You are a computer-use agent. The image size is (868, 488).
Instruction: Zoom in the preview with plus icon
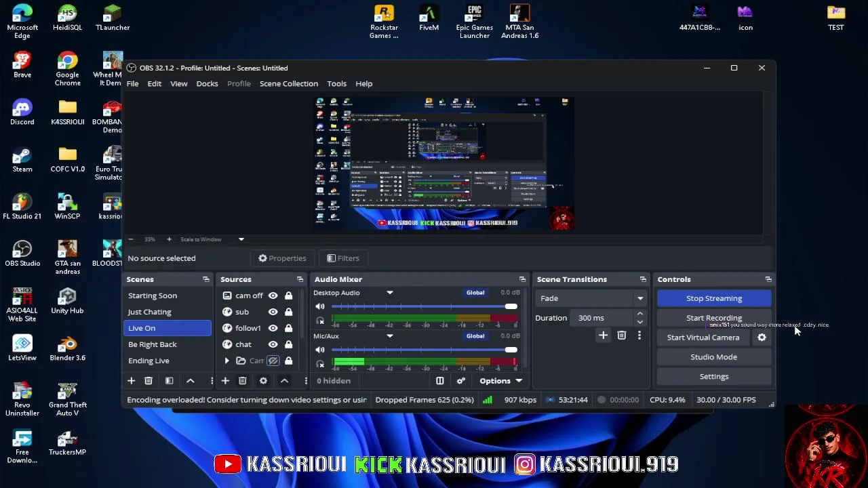click(x=169, y=239)
